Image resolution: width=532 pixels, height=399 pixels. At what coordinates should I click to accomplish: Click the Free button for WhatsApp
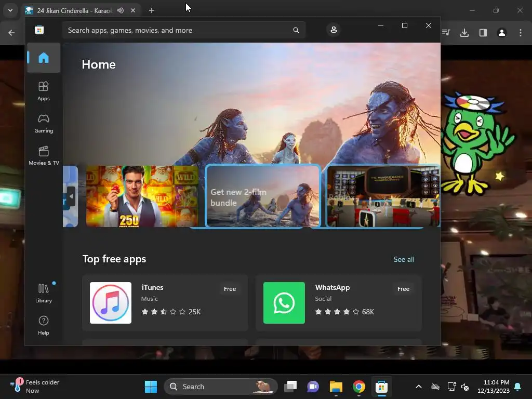[403, 289]
